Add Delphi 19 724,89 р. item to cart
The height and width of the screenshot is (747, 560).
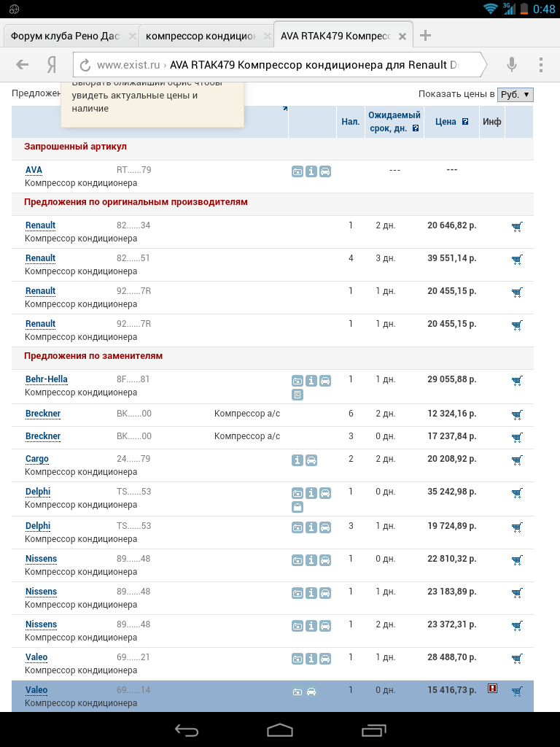click(517, 527)
